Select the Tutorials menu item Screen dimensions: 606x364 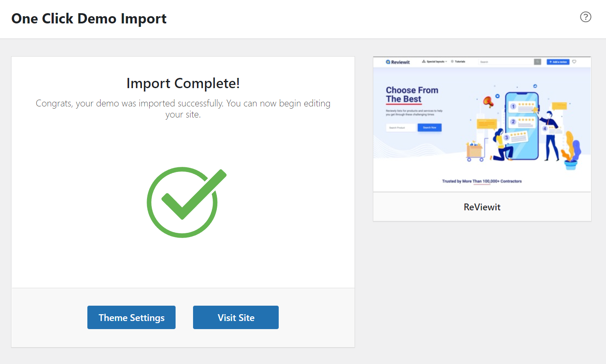click(x=460, y=61)
